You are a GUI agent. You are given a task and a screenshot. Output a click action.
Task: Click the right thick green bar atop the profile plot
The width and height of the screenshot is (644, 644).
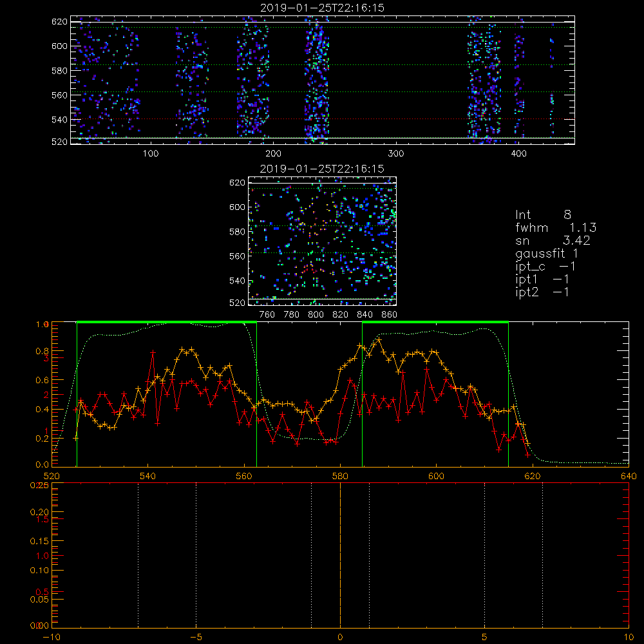point(435,323)
